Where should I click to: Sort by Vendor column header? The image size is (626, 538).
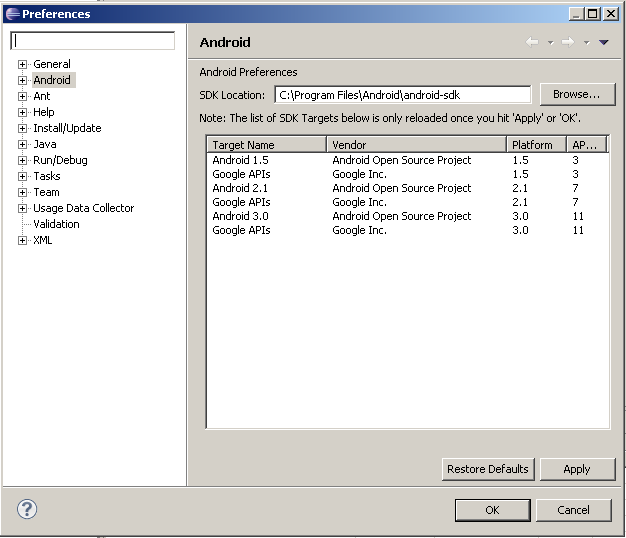(416, 144)
